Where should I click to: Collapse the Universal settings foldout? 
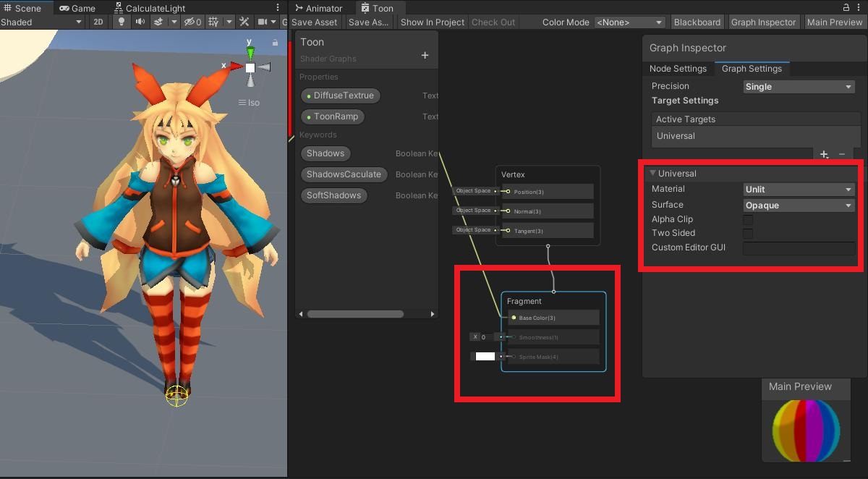(x=653, y=174)
